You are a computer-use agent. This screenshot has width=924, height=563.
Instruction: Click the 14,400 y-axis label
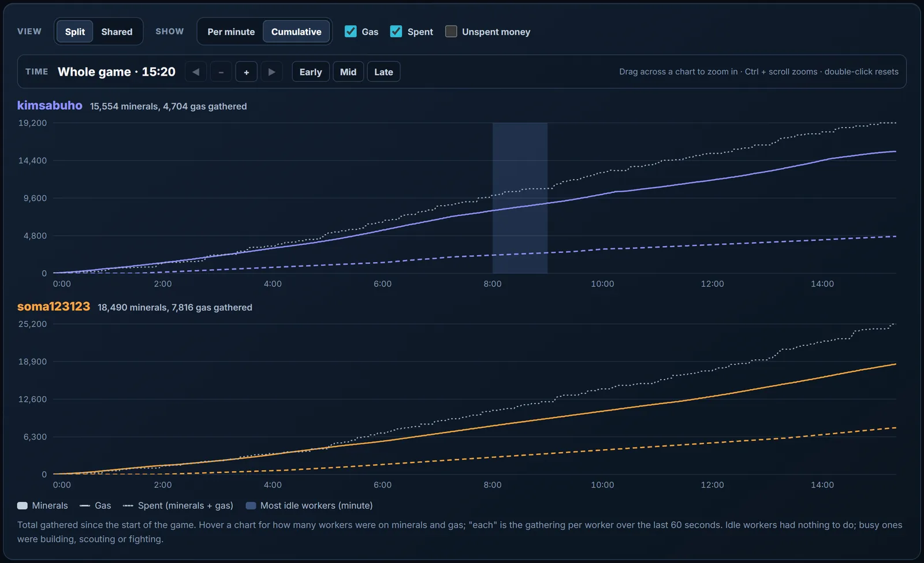[32, 161]
